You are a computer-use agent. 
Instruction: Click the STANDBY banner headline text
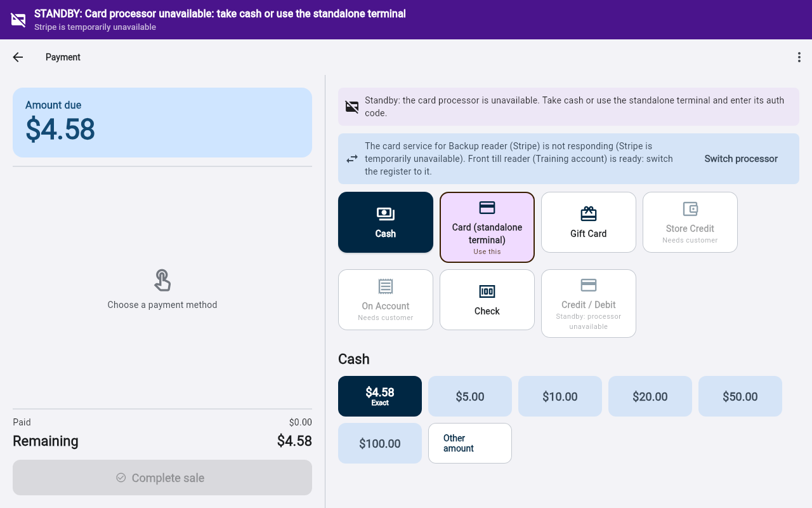click(220, 13)
